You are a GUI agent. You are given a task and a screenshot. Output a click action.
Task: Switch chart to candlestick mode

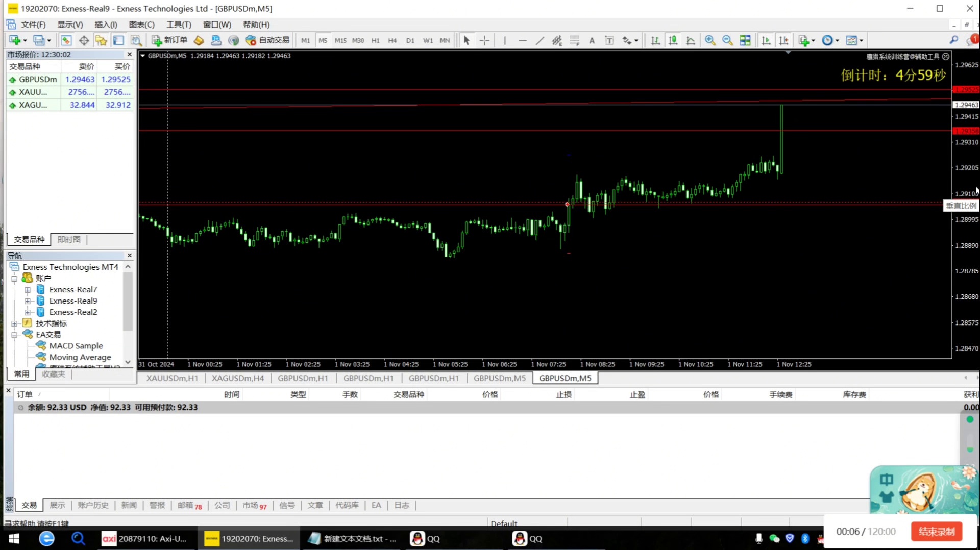click(x=673, y=40)
